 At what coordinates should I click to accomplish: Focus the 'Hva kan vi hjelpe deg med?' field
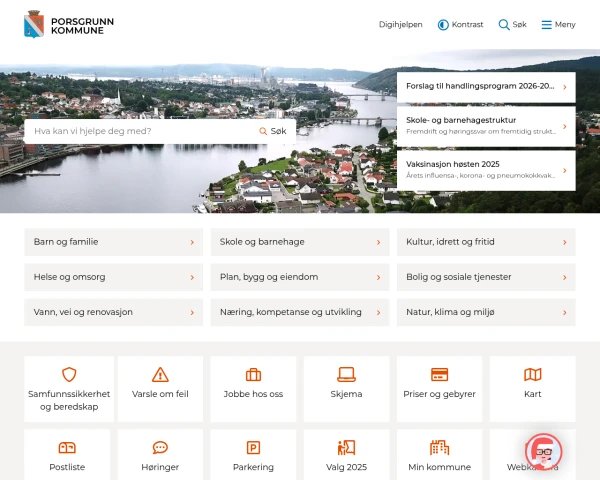[x=140, y=131]
